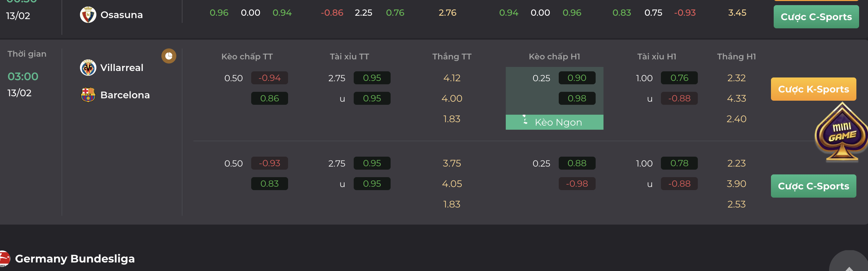
Task: Click the Villarreal team crest icon
Action: coord(88,68)
